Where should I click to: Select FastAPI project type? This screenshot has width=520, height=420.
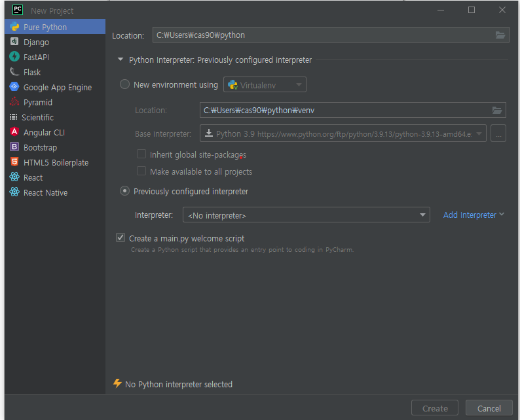coord(55,57)
